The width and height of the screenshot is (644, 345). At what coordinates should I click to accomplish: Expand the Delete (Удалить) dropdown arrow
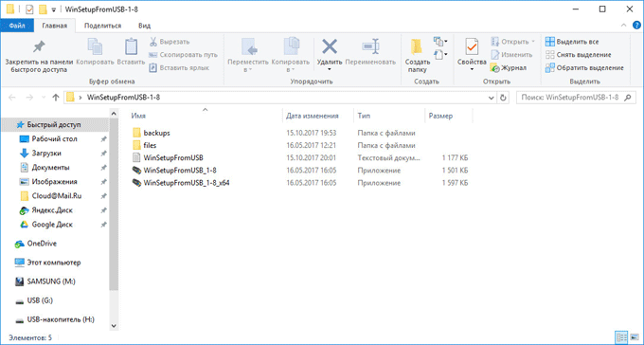point(330,69)
